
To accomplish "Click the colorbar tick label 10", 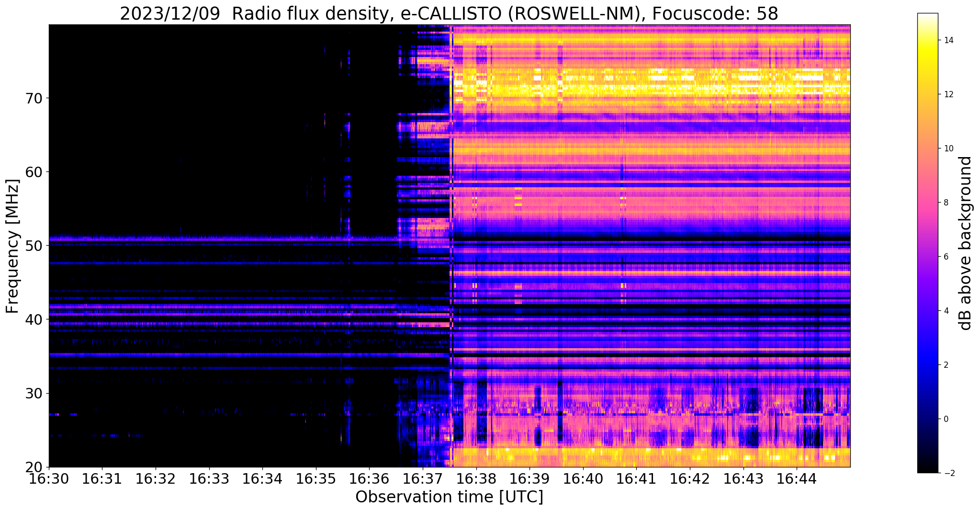I will (948, 148).
